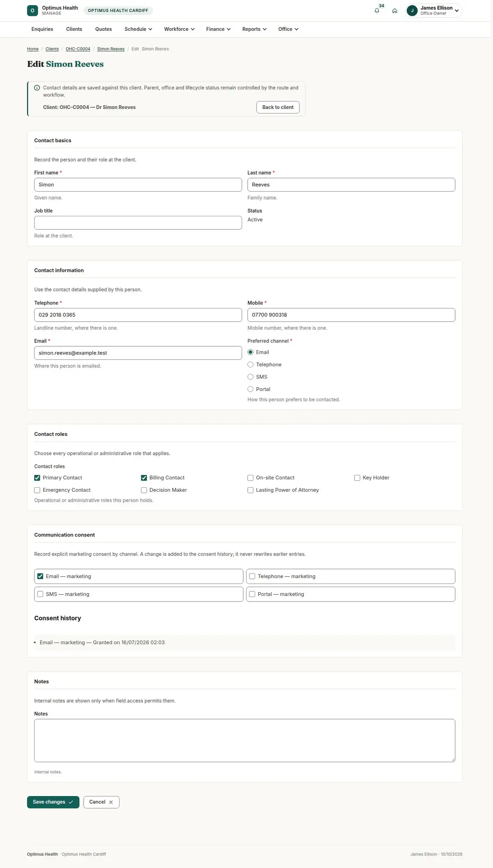Go to Enquiries
This screenshot has width=493, height=868.
pos(42,29)
